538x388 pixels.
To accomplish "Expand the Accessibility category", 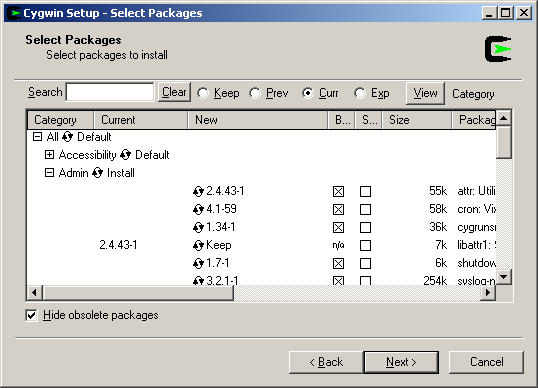I will (49, 154).
